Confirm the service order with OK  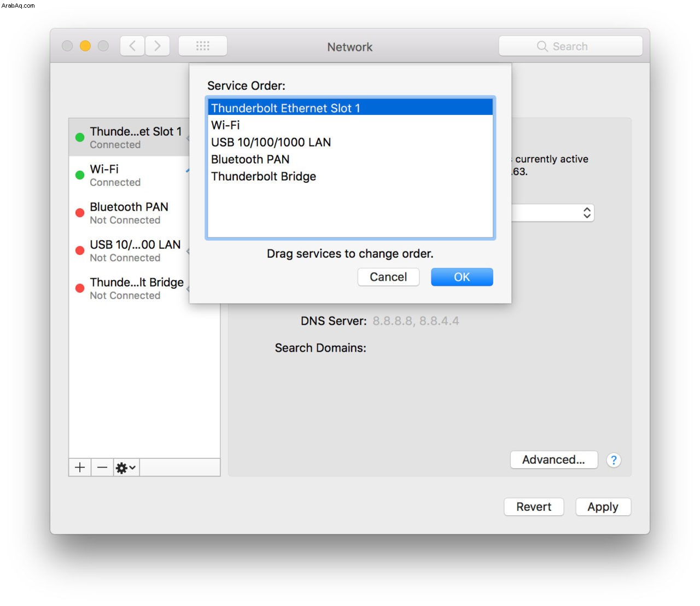pos(462,277)
